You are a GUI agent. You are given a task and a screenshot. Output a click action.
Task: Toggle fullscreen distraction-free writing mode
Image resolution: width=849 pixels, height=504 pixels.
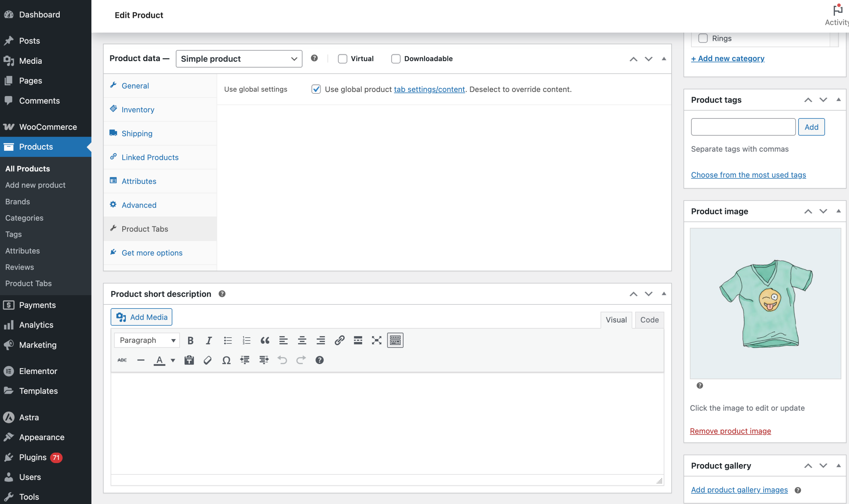(x=376, y=340)
